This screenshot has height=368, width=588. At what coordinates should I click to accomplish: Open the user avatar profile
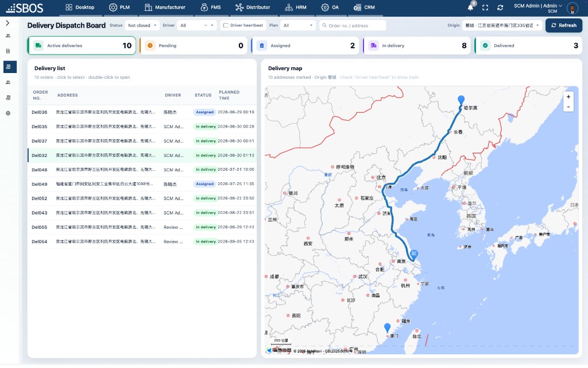click(572, 8)
